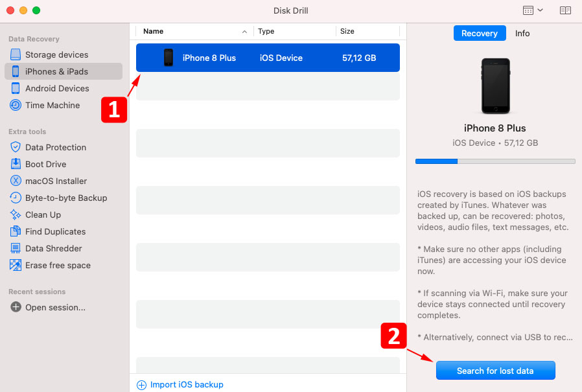This screenshot has width=582, height=392.
Task: Click the Storage devices drive icon
Action: [x=16, y=54]
